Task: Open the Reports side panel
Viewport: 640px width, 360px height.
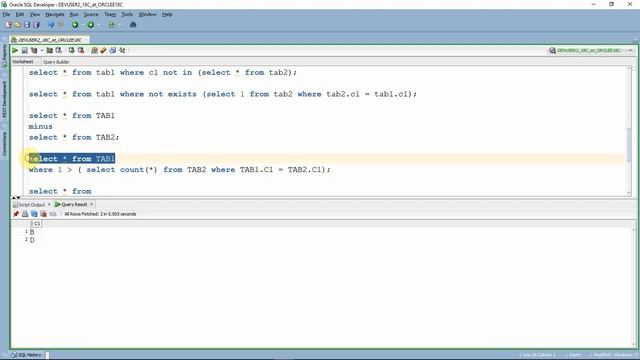Action: 4,56
